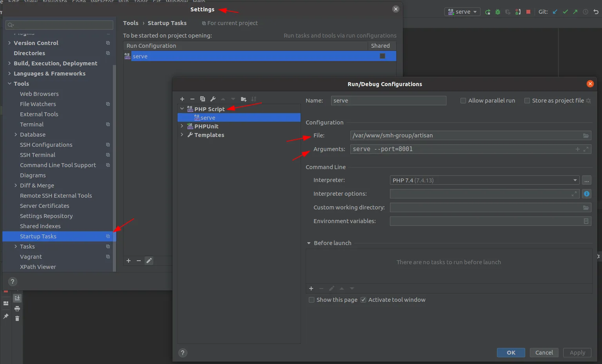Click the wrench edit templates icon
The image size is (602, 364).
pos(213,99)
